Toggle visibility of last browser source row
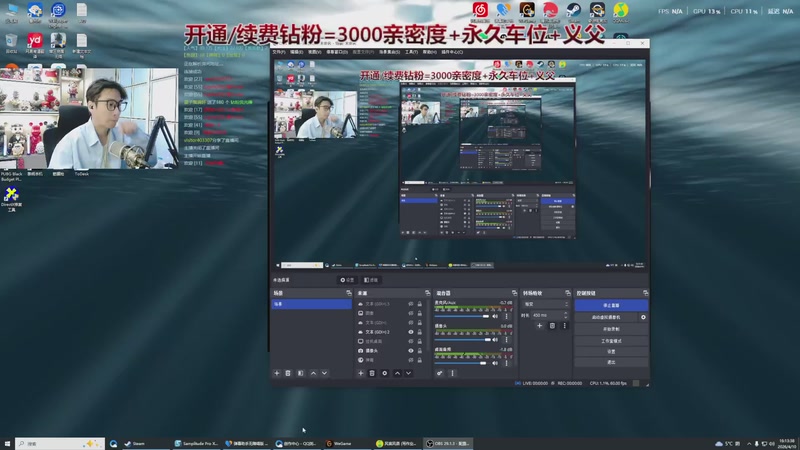 pyautogui.click(x=411, y=360)
